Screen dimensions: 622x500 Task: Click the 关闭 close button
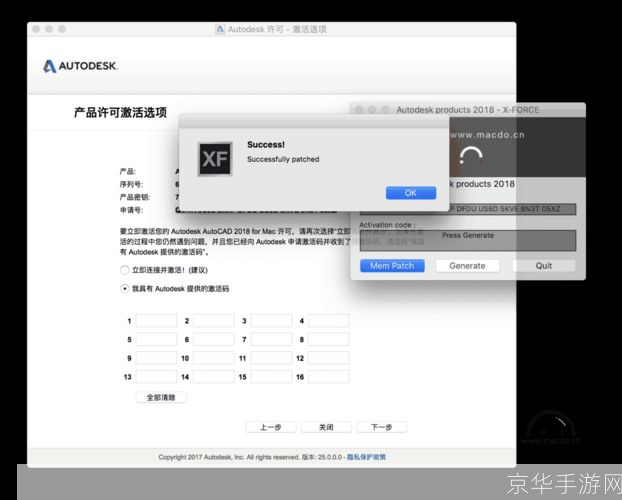(x=326, y=427)
